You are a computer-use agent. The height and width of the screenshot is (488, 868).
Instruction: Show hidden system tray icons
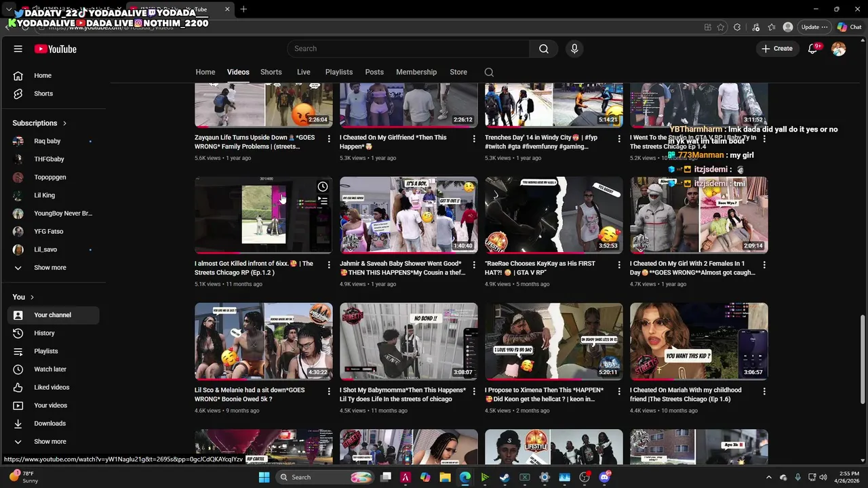click(768, 477)
